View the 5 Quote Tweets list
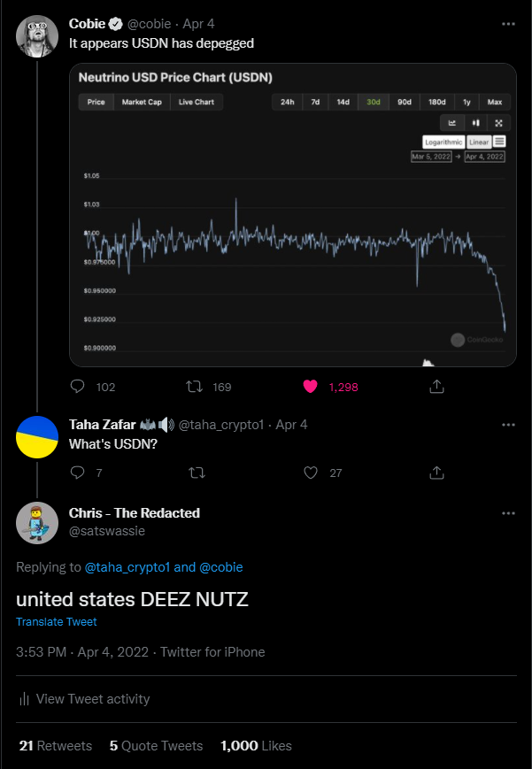Screen dimensions: 532x769 pyautogui.click(x=156, y=746)
